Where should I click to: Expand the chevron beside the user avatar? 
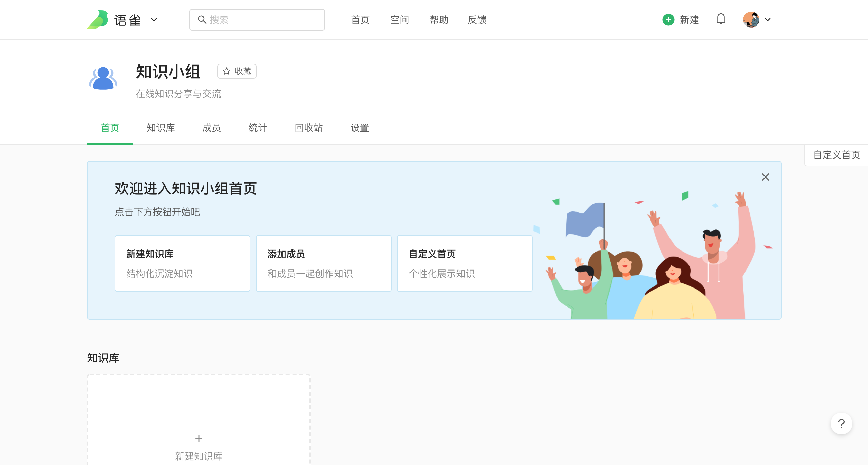point(768,20)
